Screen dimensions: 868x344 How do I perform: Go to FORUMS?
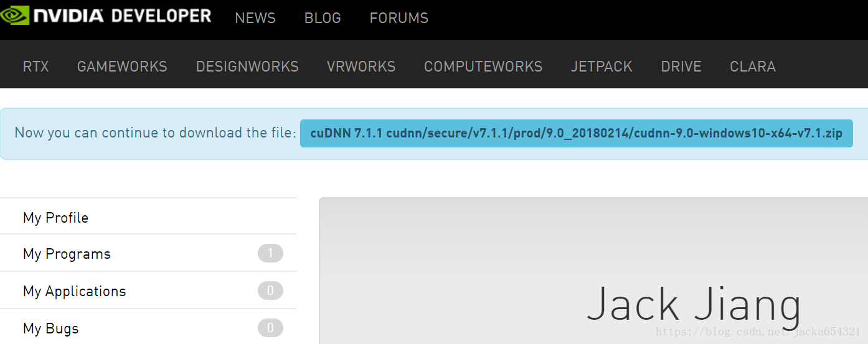399,18
